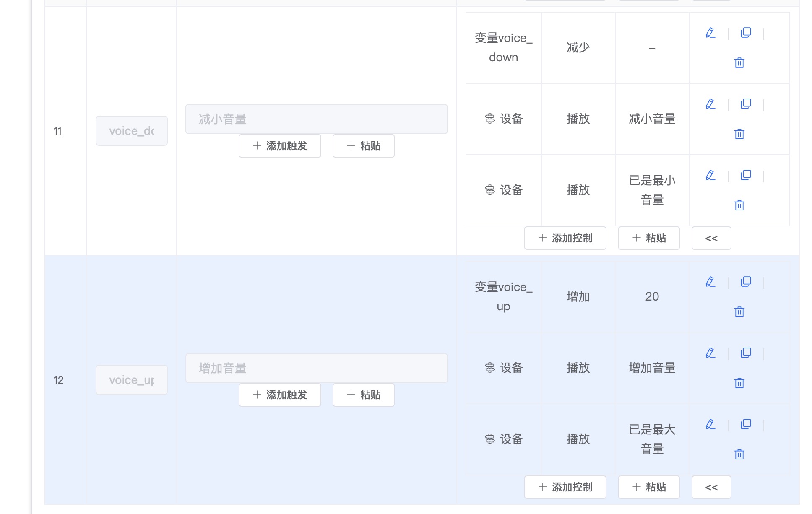The width and height of the screenshot is (812, 514).
Task: Edit the 已是最小音量 control entry
Action: (710, 175)
